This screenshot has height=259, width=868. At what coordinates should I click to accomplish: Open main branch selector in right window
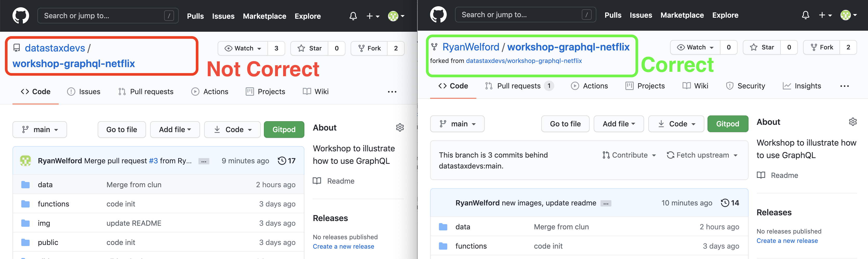pos(457,124)
